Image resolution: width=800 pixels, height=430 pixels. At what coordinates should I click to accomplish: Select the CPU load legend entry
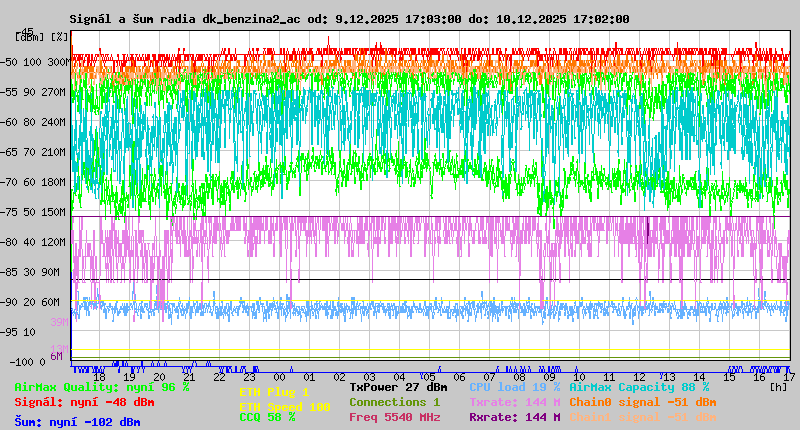514,386
